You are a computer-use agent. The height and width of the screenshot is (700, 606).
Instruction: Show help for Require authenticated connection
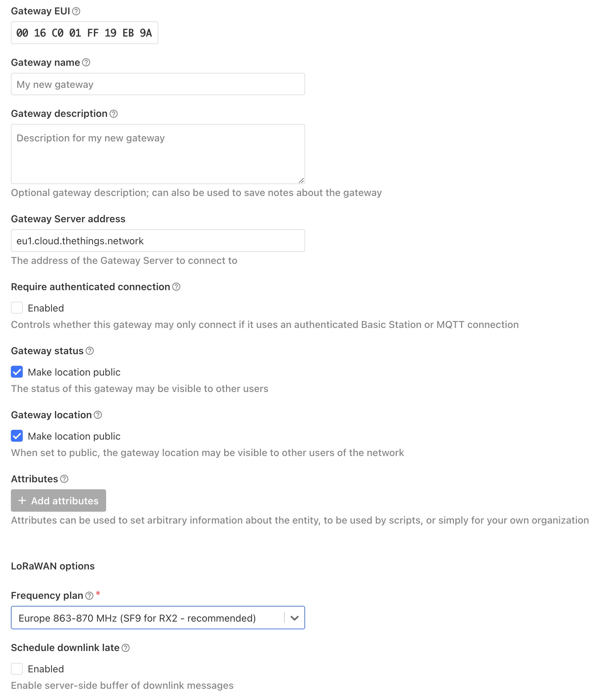176,287
